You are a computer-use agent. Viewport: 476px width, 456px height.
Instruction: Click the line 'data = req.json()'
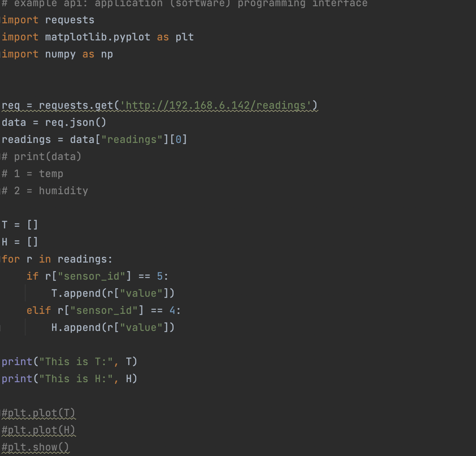pyautogui.click(x=54, y=122)
